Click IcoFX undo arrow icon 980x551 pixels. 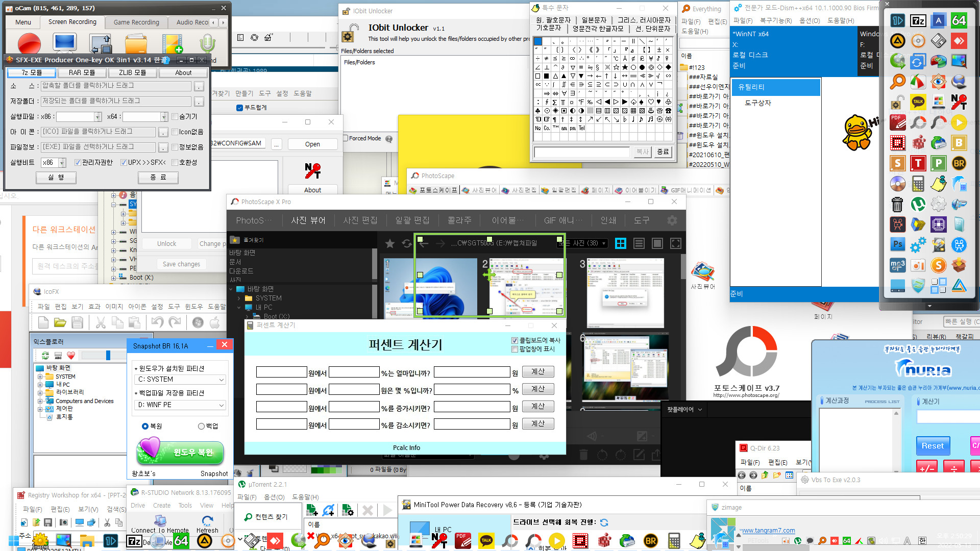(x=157, y=322)
